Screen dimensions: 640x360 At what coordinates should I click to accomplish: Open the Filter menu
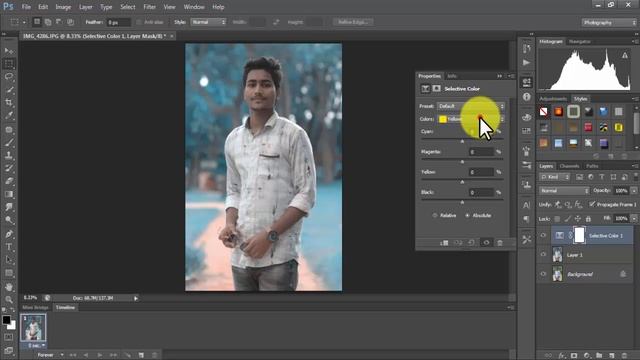click(149, 7)
